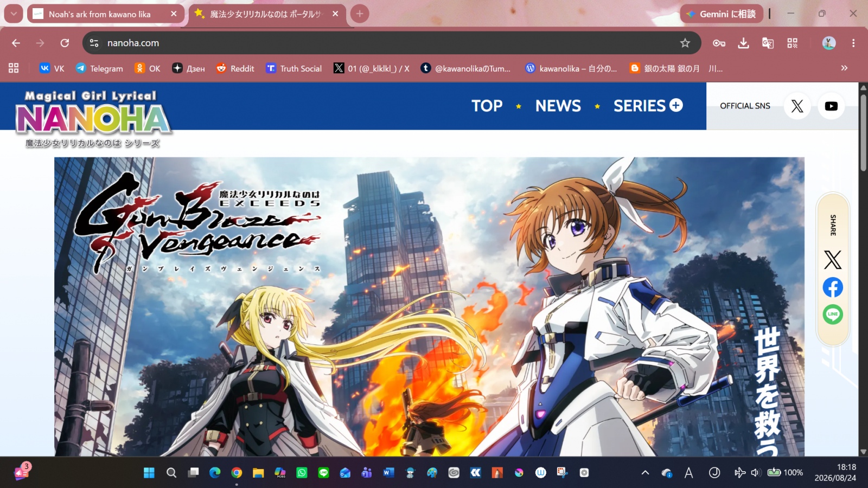Open the OK bookmark
868x488 pixels.
[x=148, y=68]
